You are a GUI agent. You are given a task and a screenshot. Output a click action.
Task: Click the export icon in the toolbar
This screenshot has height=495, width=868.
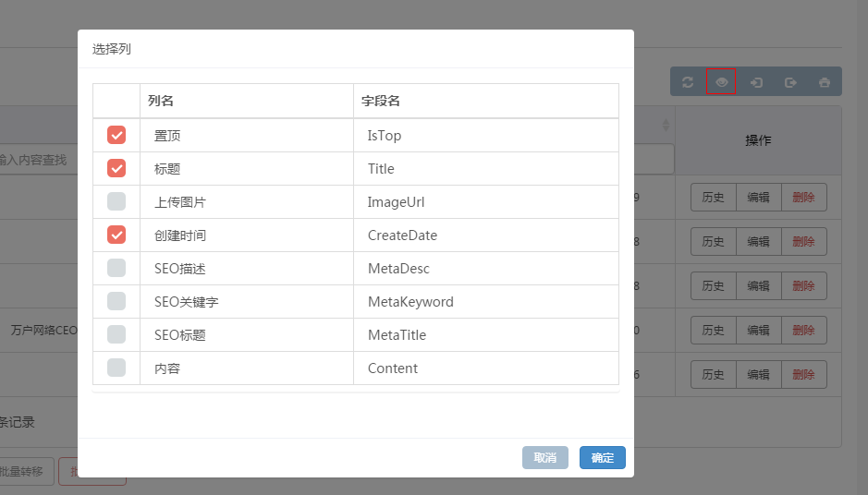pyautogui.click(x=790, y=82)
